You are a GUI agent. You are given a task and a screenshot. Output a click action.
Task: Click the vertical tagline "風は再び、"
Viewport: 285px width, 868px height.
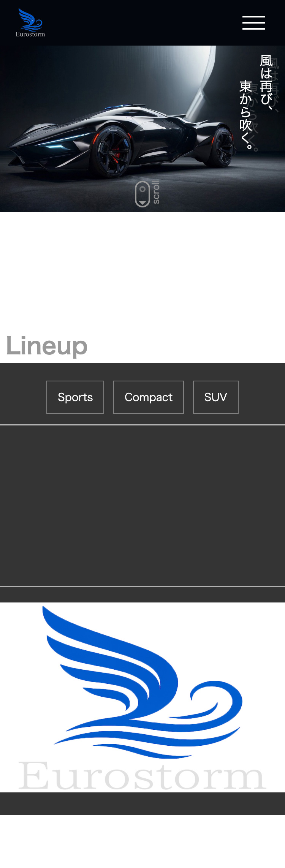tap(266, 82)
